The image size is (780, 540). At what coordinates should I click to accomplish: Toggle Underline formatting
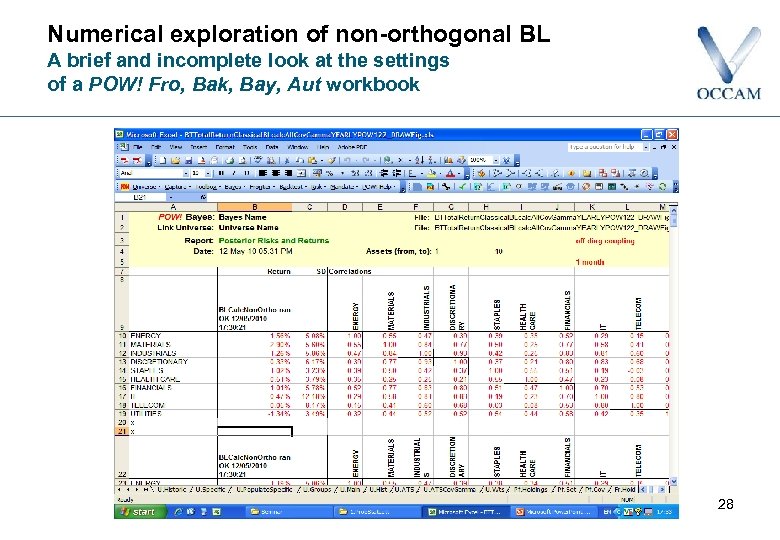tap(247, 173)
